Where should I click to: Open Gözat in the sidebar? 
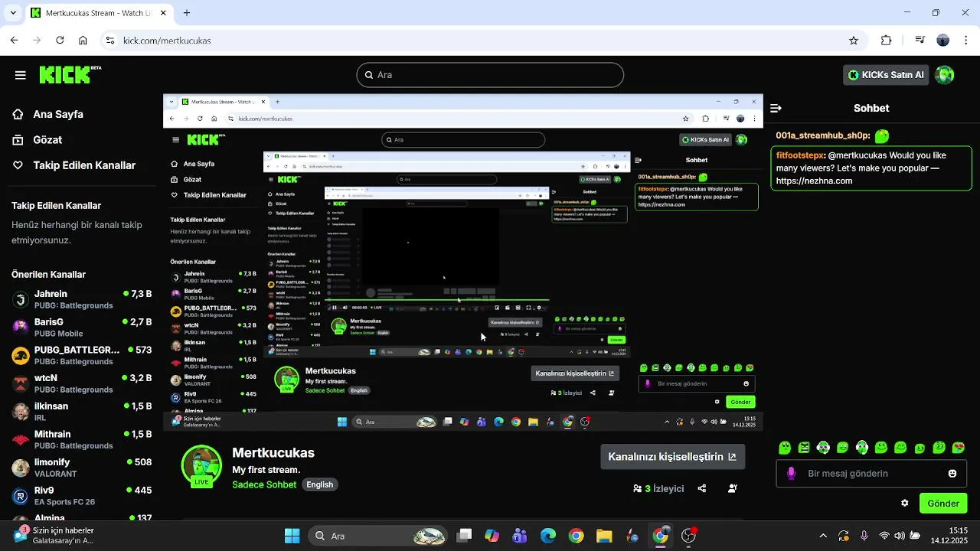[x=47, y=140]
